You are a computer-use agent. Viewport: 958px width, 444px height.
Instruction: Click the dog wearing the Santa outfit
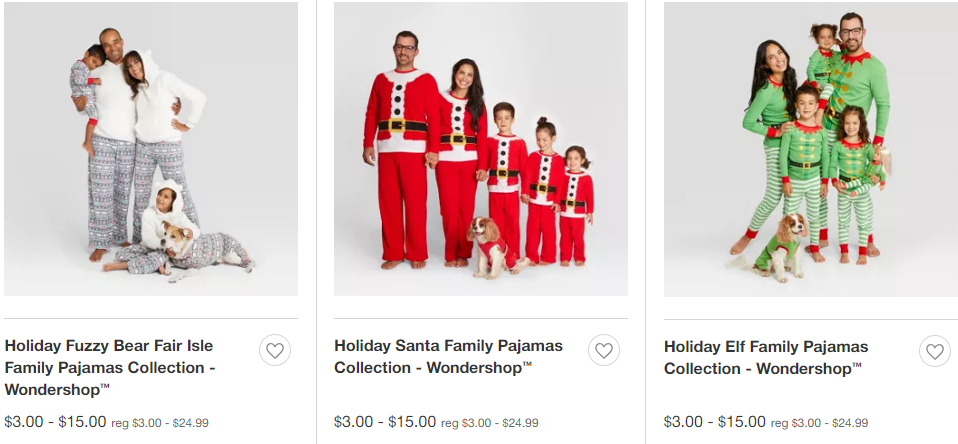(x=489, y=245)
